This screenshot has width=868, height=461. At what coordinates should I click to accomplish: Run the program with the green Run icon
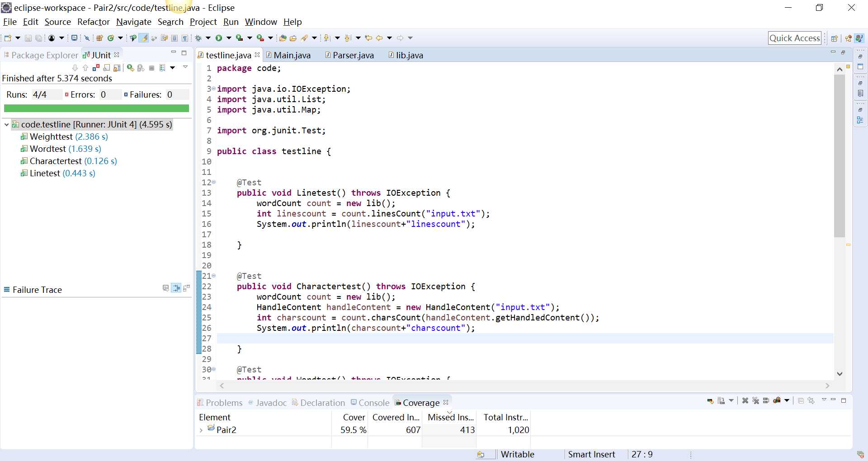(x=219, y=38)
